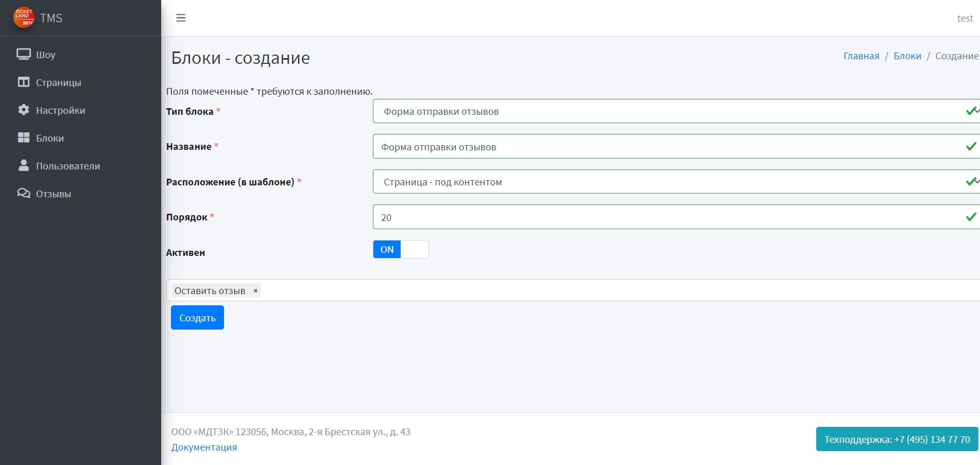The width and height of the screenshot is (980, 465).
Task: Click the Техподдержка phone button
Action: point(897,439)
